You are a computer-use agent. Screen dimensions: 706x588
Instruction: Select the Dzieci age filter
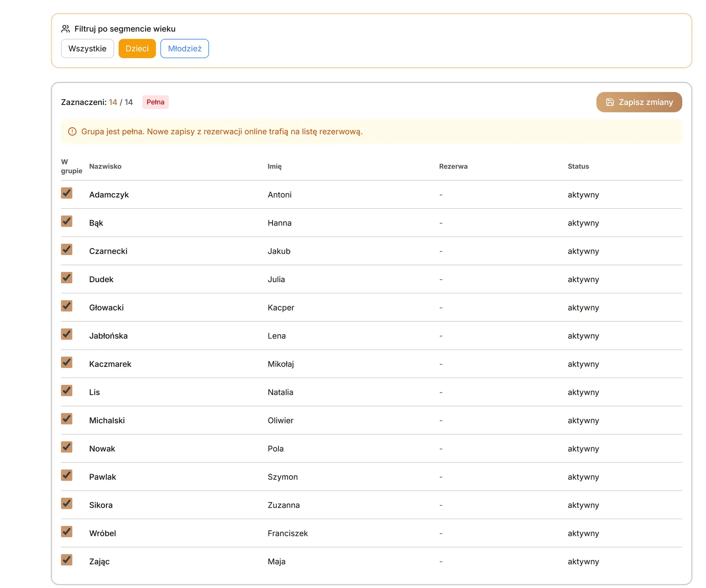(x=137, y=49)
